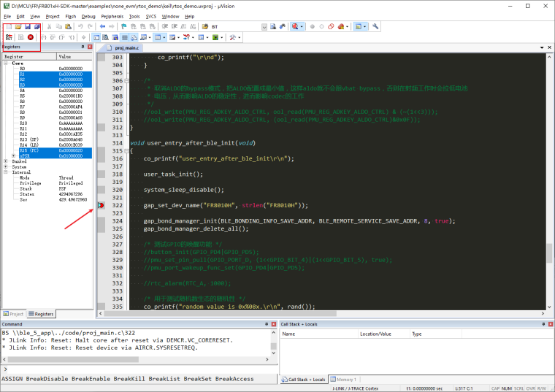Image resolution: width=555 pixels, height=392 pixels.
Task: Click Kill All Breakpoints icon
Action: tap(341, 26)
